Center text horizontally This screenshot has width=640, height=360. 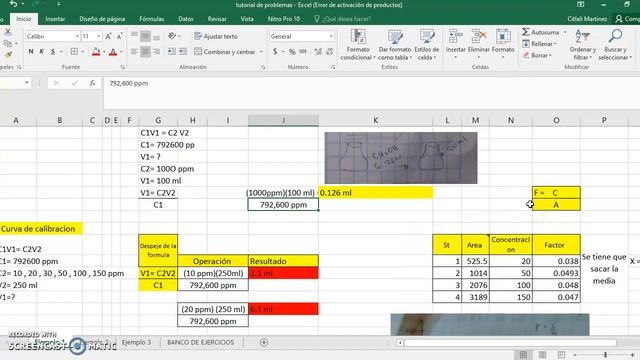(145, 52)
